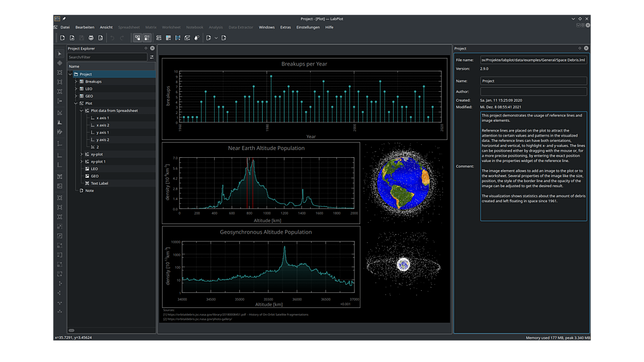Open the Bearbeiten menu
Image resolution: width=644 pixels, height=362 pixels.
85,27
